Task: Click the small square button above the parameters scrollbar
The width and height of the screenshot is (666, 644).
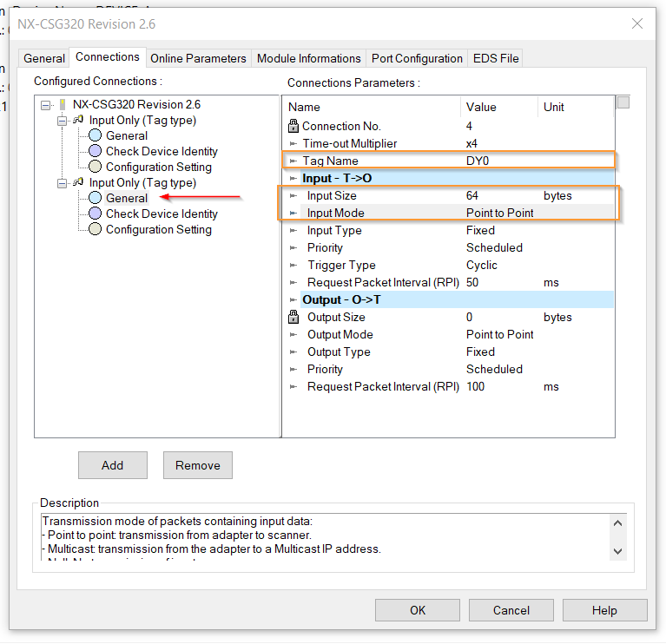Action: point(623,102)
